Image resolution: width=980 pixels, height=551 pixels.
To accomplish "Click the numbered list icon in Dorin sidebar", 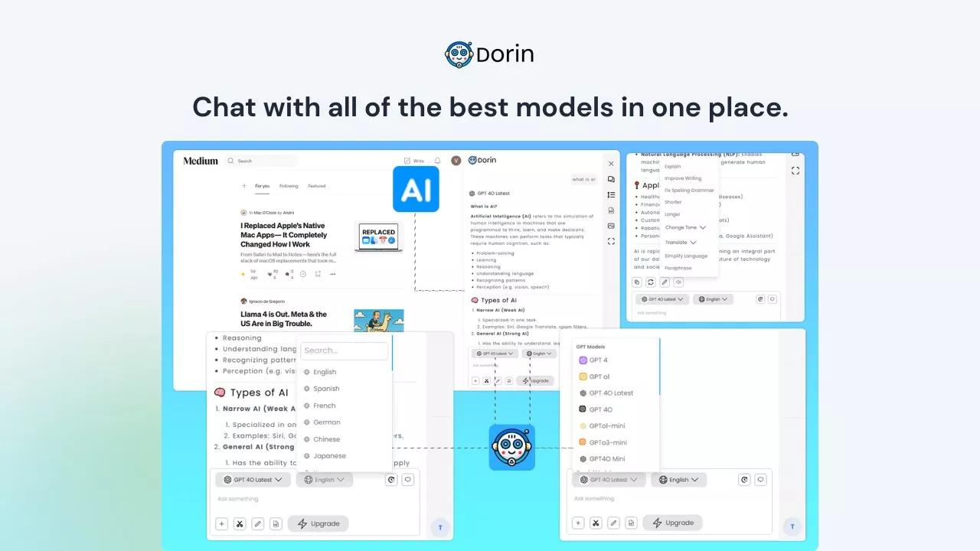I will pyautogui.click(x=611, y=195).
